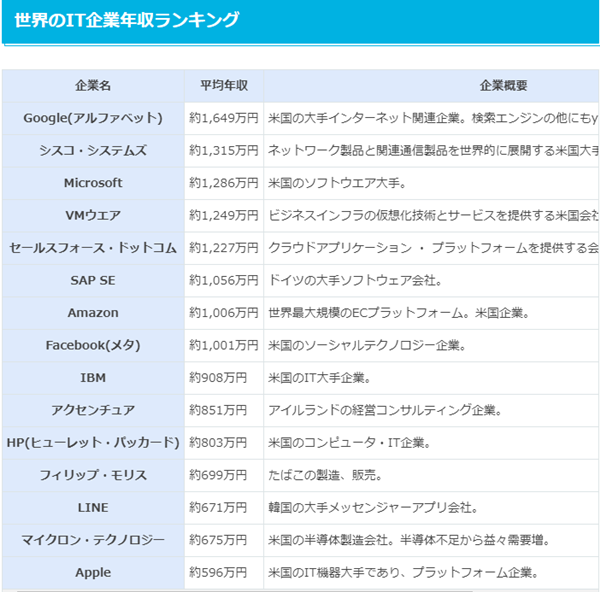The width and height of the screenshot is (600, 592).
Task: Click the description たばこの製造、販売。
Action: [x=325, y=475]
